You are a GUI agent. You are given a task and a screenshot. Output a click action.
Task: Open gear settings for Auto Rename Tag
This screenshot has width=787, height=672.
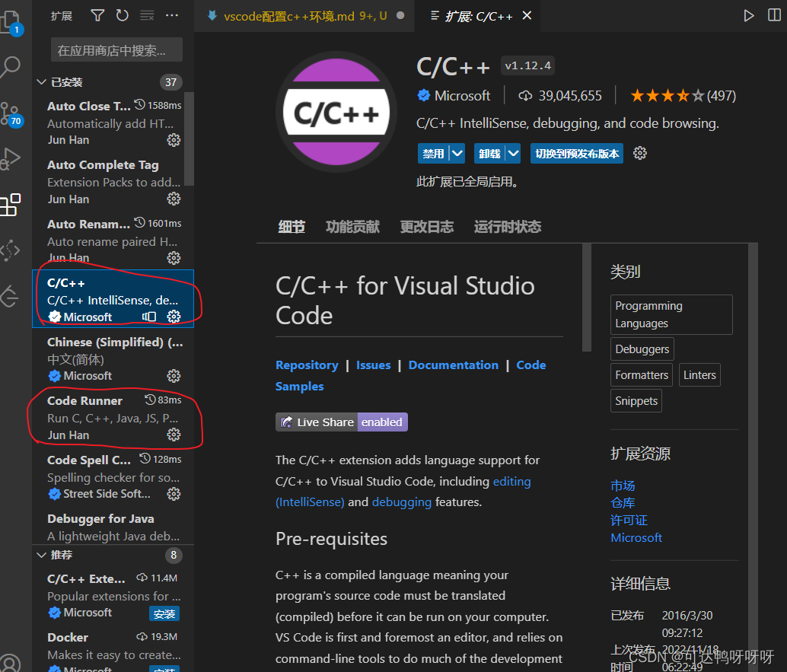(x=174, y=258)
